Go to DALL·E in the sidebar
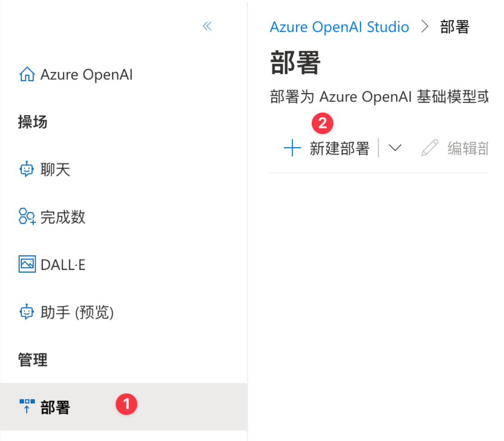 63,265
